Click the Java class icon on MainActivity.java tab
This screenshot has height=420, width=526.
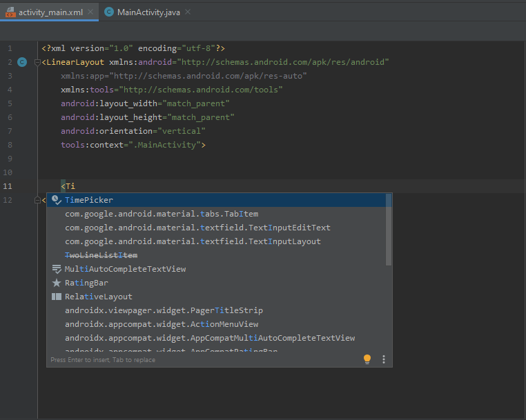click(108, 12)
